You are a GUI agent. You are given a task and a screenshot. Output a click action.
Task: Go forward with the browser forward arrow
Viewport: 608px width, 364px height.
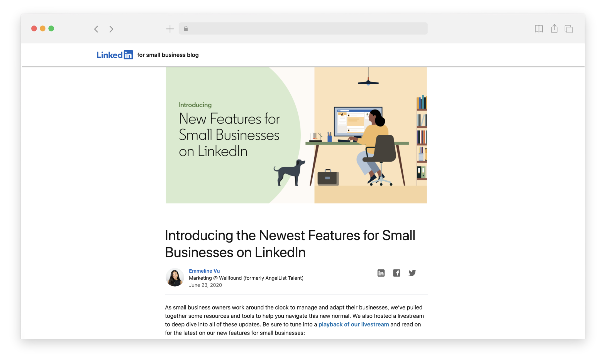pos(111,29)
